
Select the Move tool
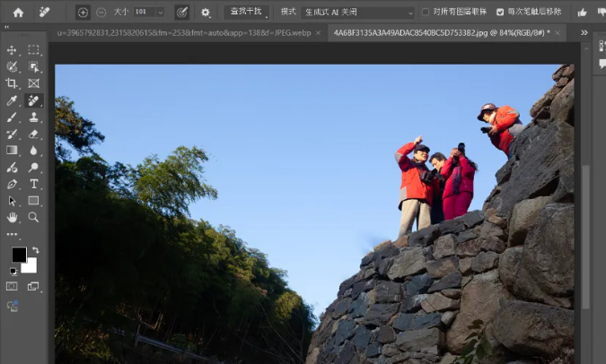(13, 50)
